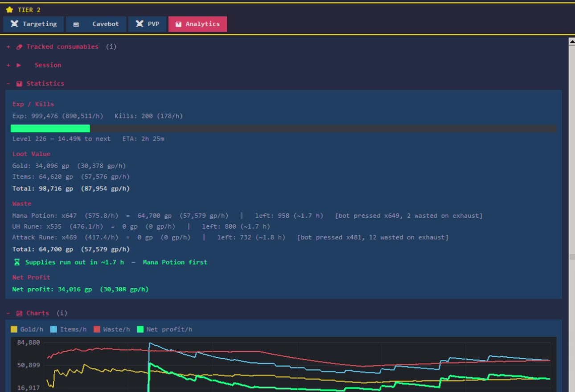
Task: Click the Items: 64,620 gp line
Action: 71,177
